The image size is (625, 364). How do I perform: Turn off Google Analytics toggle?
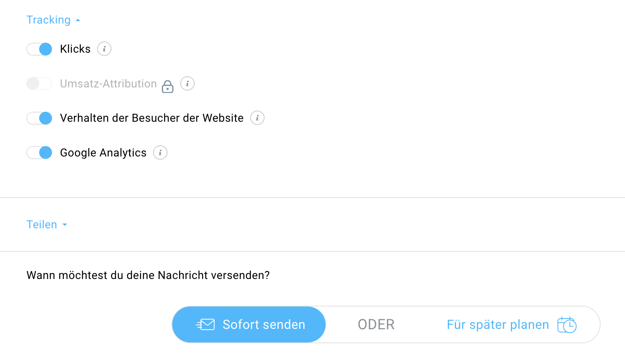(x=40, y=152)
